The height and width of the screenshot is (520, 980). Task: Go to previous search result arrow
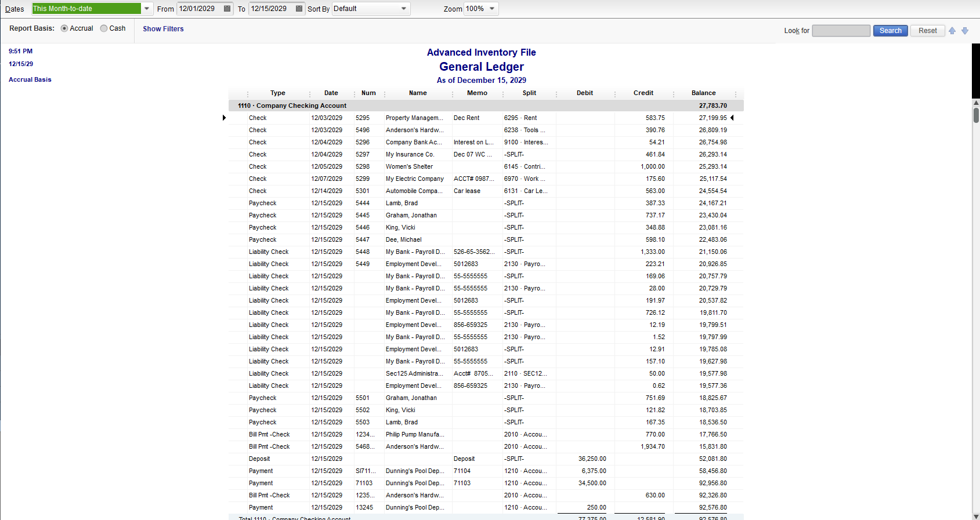coord(952,31)
